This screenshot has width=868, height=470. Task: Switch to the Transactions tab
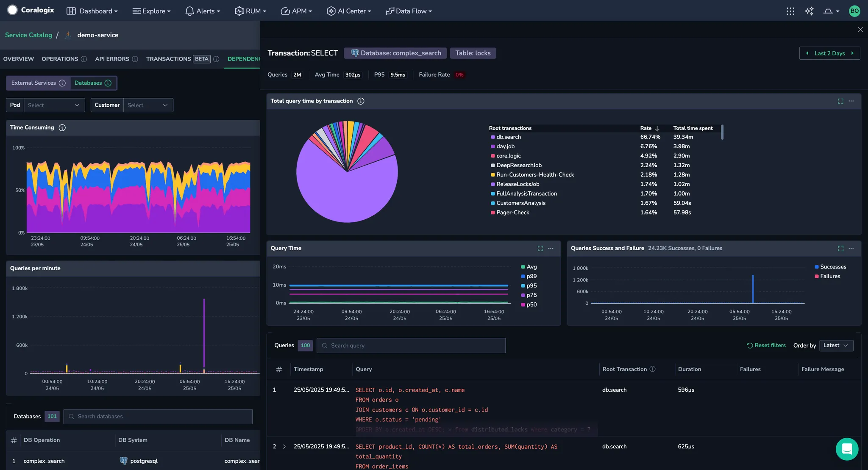pyautogui.click(x=168, y=59)
